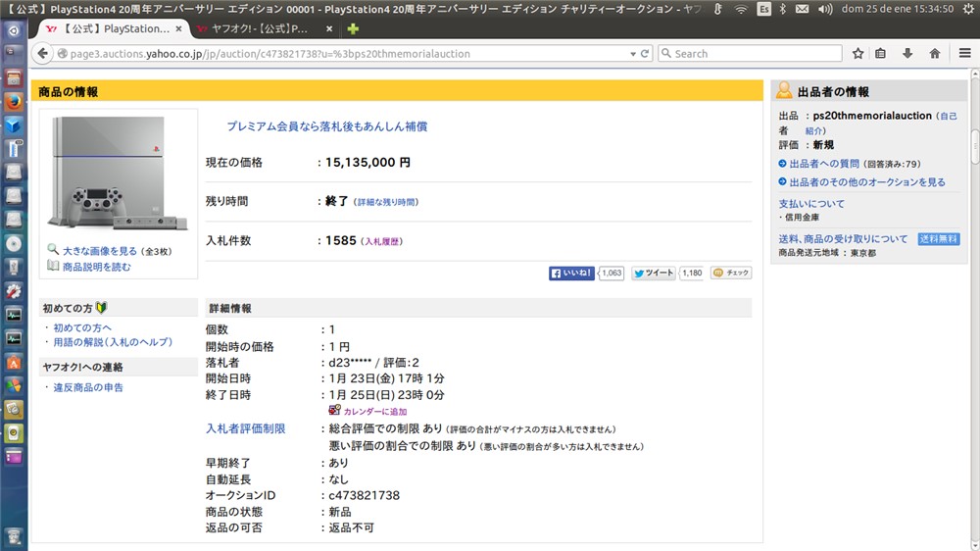Click the book icon beside 商品説明を読む
Screen dimensions: 980x551
pos(53,266)
